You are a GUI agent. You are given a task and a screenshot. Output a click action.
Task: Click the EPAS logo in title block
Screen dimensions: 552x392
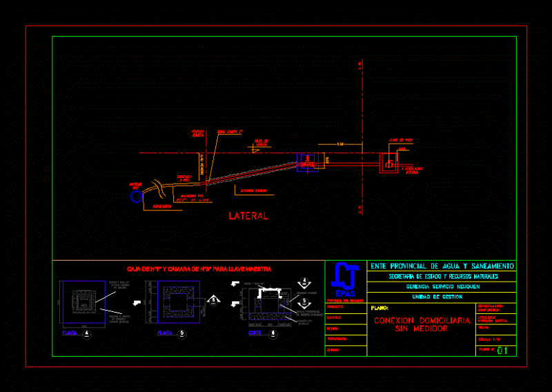tap(346, 280)
